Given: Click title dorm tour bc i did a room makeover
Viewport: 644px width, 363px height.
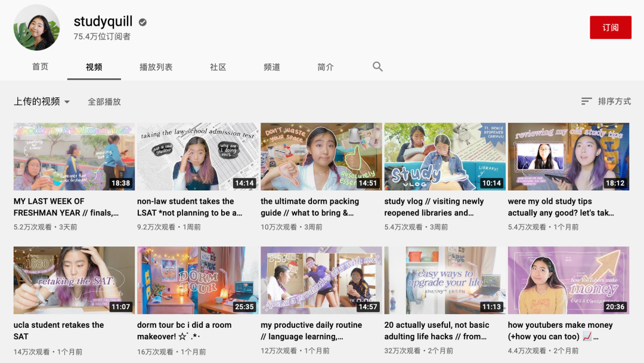Looking at the screenshot, I should click(x=184, y=331).
